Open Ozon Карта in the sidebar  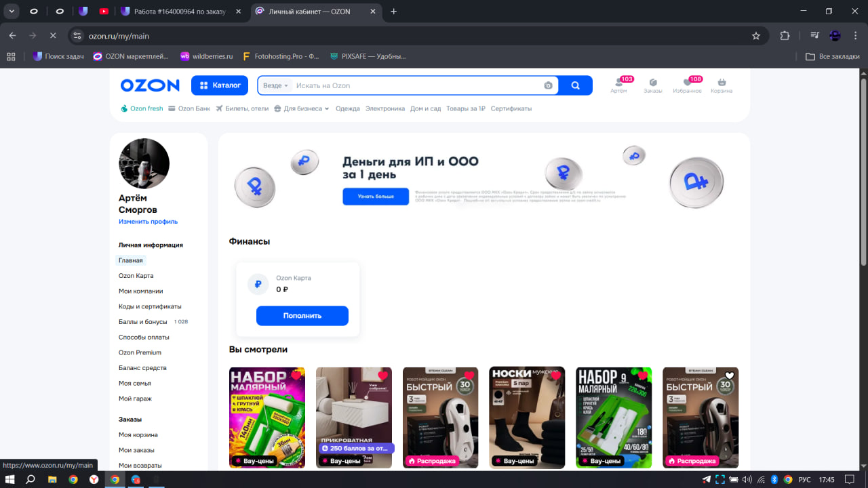point(136,276)
